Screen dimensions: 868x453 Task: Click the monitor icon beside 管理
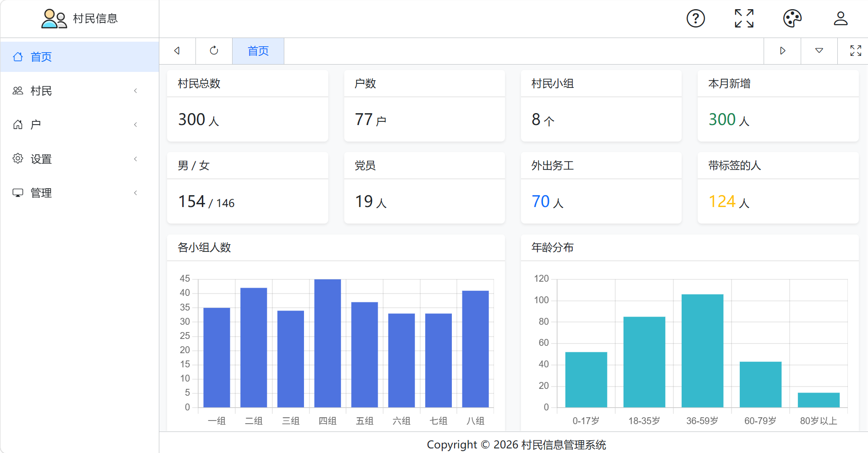[18, 193]
